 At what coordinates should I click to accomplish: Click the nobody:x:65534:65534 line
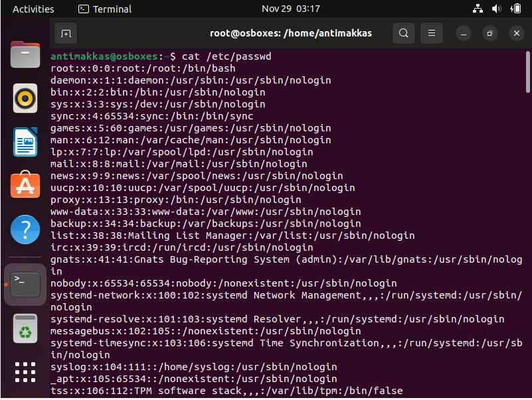point(224,283)
